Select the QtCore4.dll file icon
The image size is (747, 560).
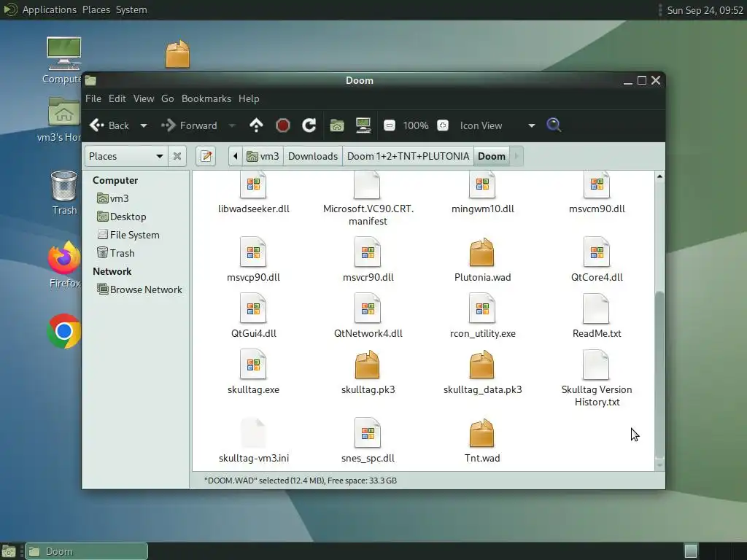(x=597, y=252)
